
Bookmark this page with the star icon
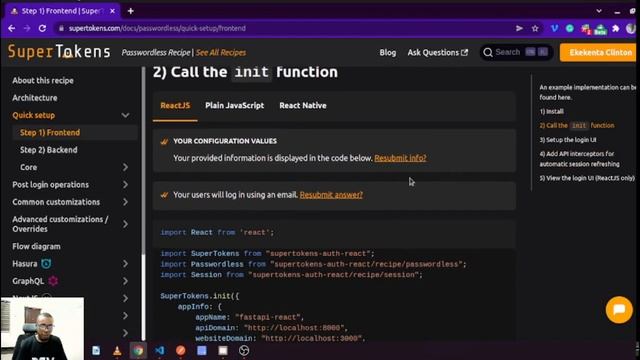click(x=535, y=28)
